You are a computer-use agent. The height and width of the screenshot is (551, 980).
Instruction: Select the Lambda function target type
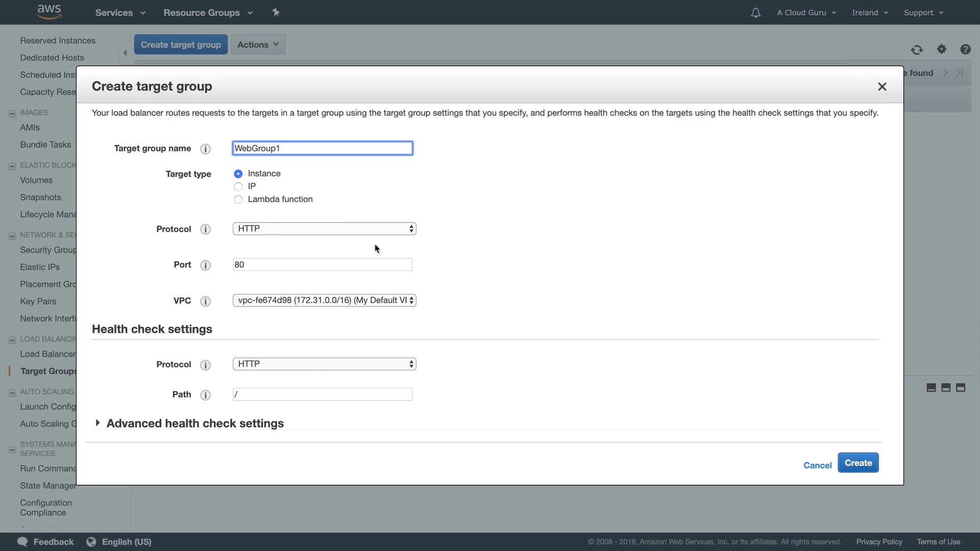[x=238, y=199]
